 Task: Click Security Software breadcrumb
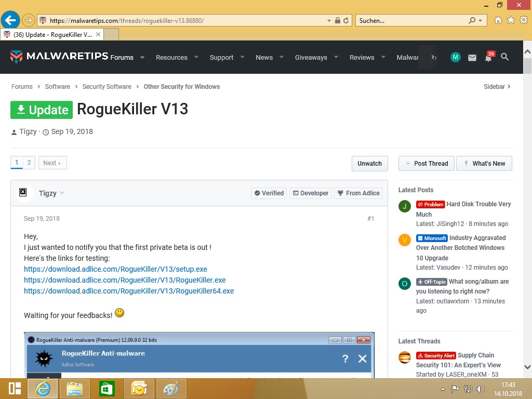click(107, 87)
